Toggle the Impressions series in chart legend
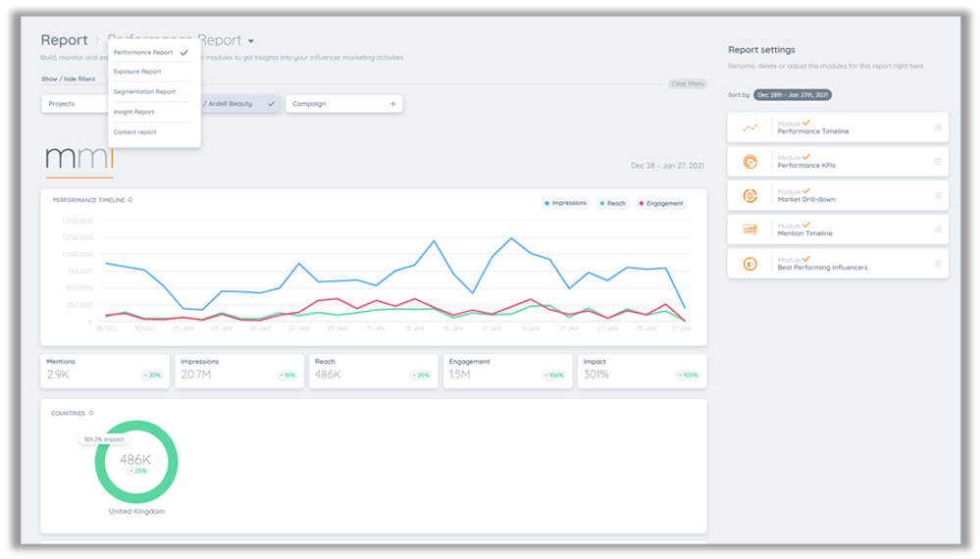Image resolution: width=980 pixels, height=559 pixels. (565, 203)
